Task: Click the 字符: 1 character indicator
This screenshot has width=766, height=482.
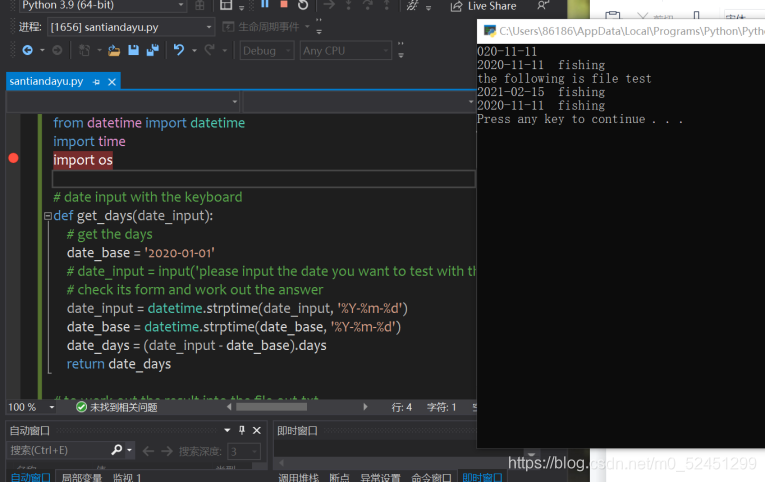Action: pos(442,407)
